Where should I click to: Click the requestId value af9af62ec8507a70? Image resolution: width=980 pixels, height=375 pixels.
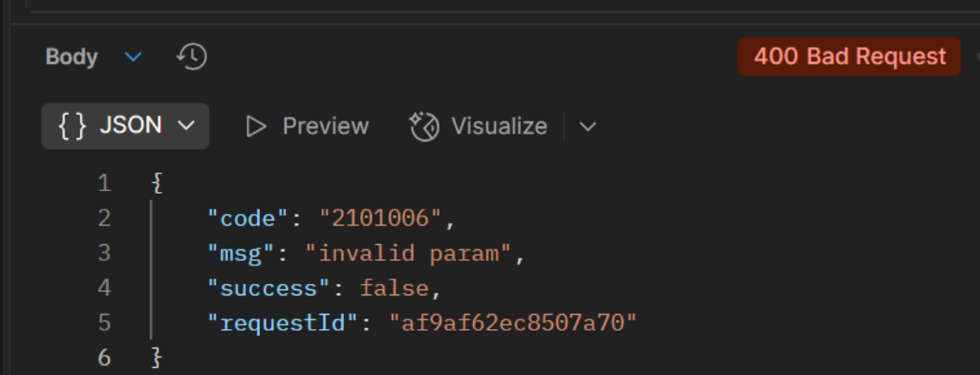513,323
